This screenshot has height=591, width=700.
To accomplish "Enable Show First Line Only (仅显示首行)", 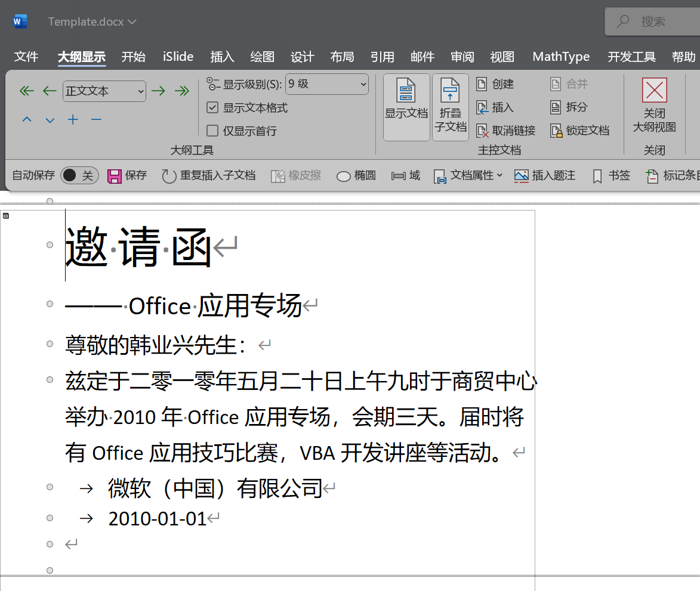I will 212,131.
